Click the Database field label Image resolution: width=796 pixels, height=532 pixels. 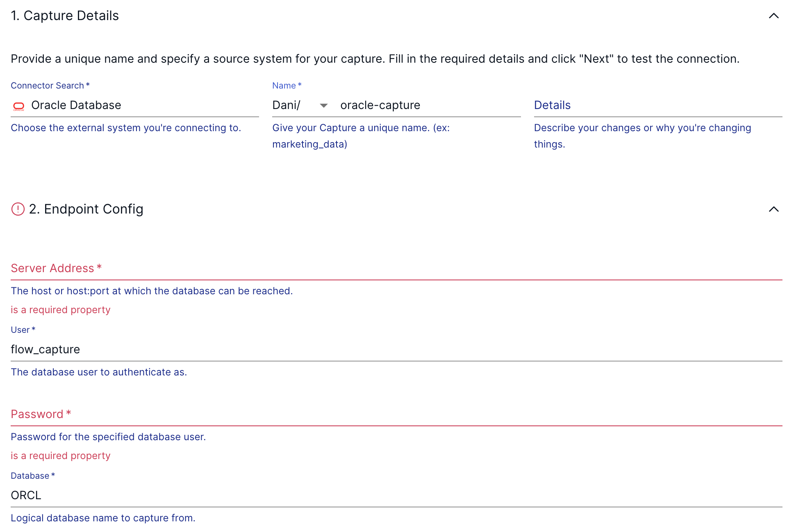click(x=30, y=476)
